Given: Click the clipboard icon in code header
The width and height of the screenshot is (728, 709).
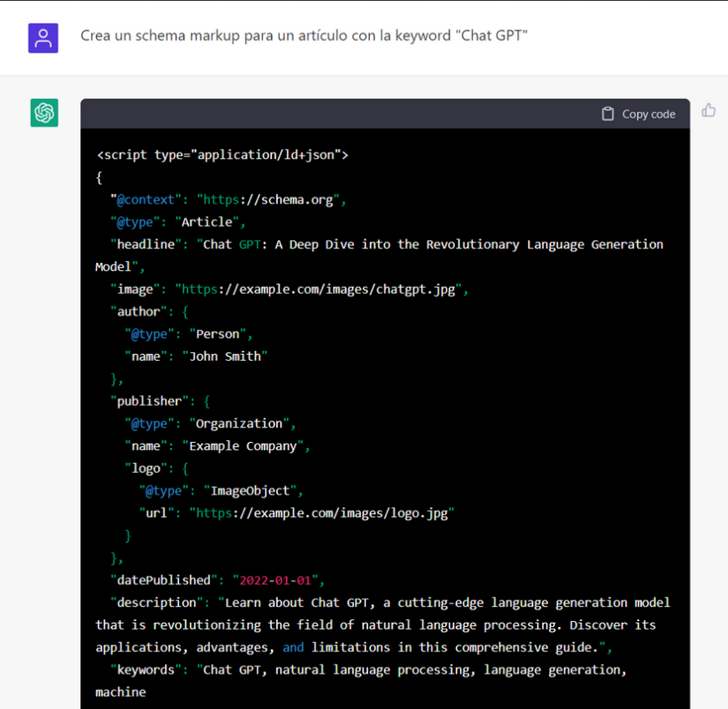Looking at the screenshot, I should [x=608, y=114].
